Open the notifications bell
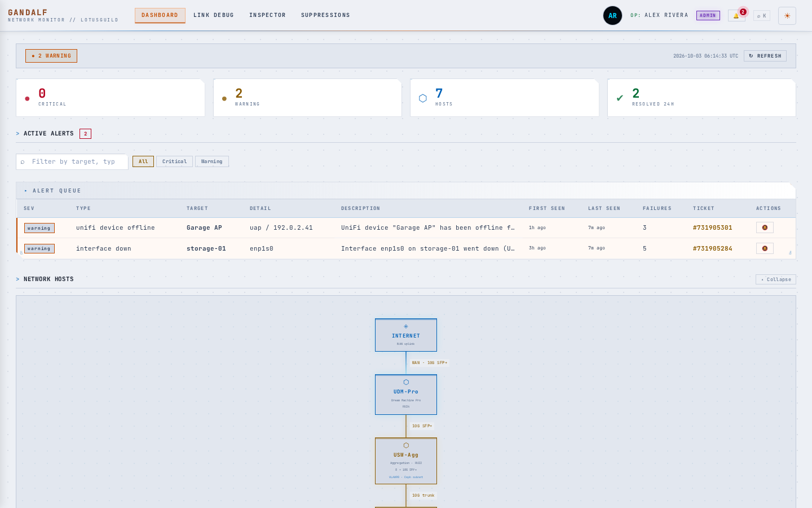The width and height of the screenshot is (812, 508). tap(736, 16)
